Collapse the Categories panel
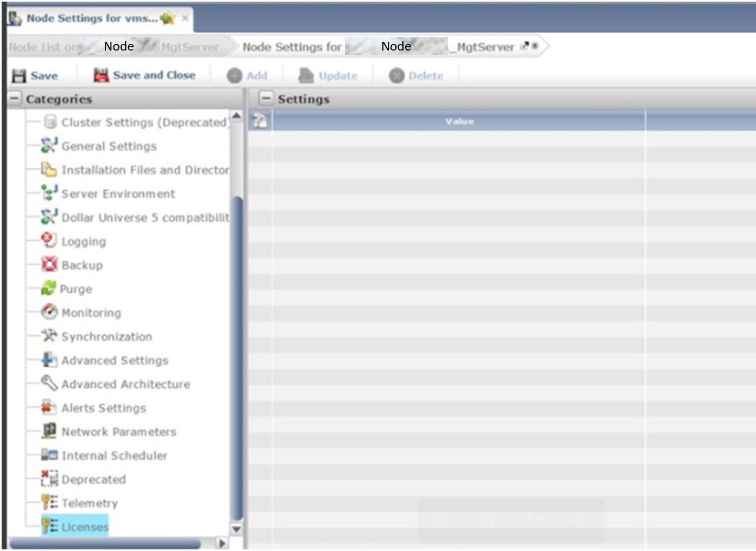This screenshot has width=756, height=551. (x=15, y=99)
